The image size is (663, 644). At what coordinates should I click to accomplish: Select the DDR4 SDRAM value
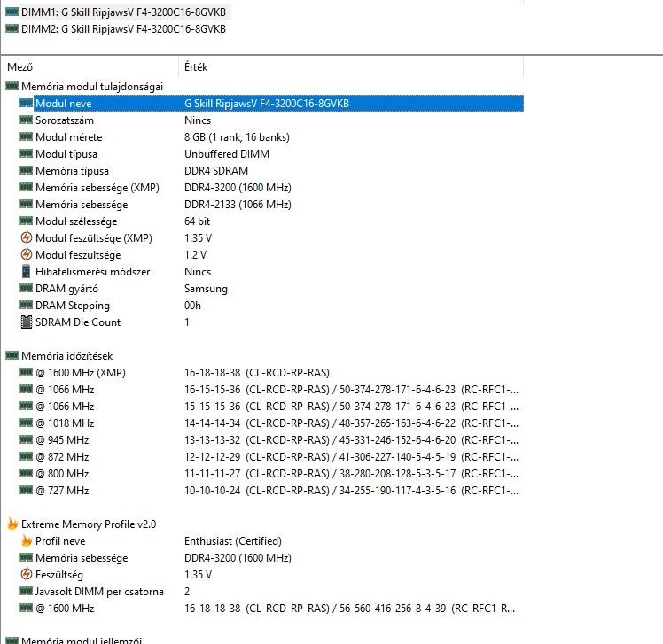[216, 171]
